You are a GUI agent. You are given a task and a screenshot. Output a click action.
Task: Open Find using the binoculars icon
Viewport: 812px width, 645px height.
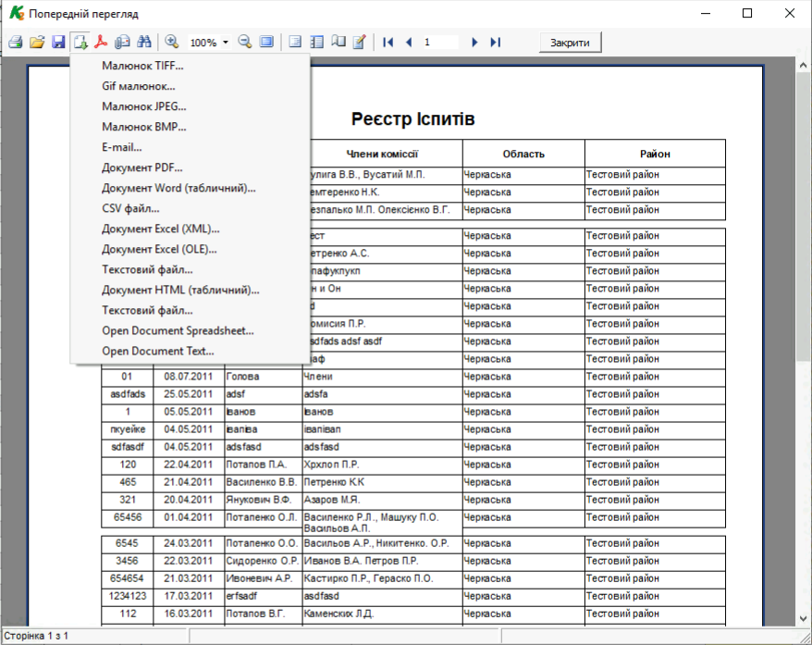coord(144,42)
